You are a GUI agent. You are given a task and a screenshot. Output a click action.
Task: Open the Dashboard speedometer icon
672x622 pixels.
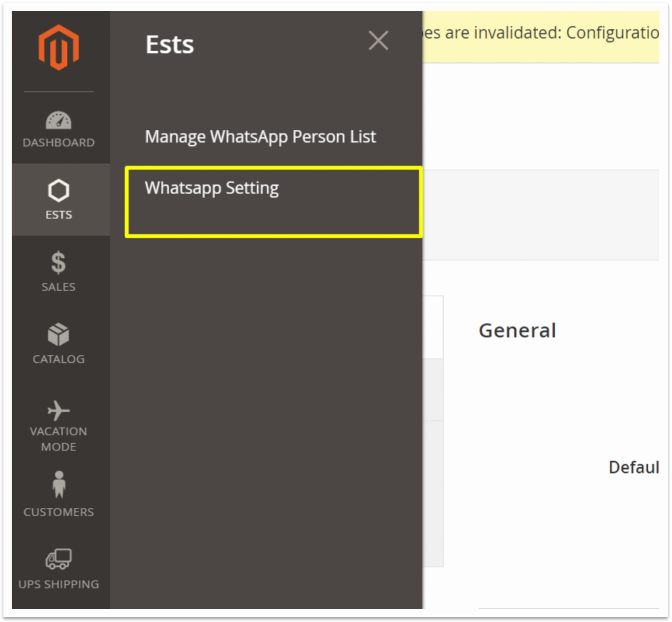(x=59, y=120)
